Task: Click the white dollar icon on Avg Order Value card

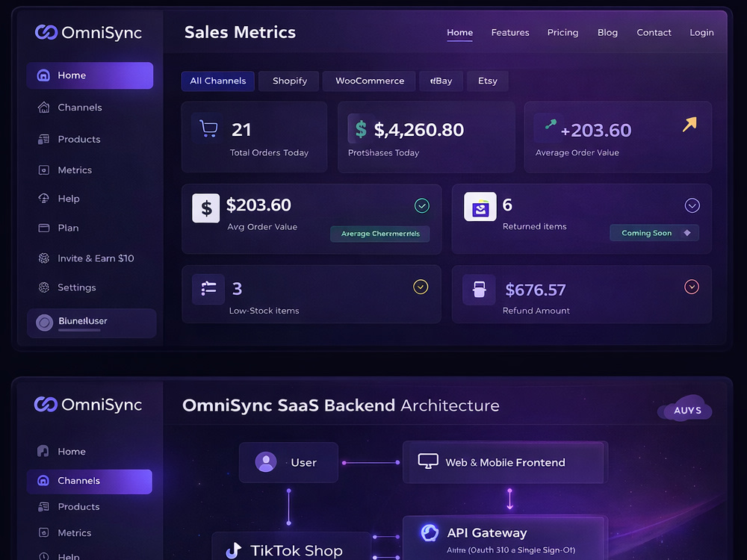Action: [x=206, y=208]
